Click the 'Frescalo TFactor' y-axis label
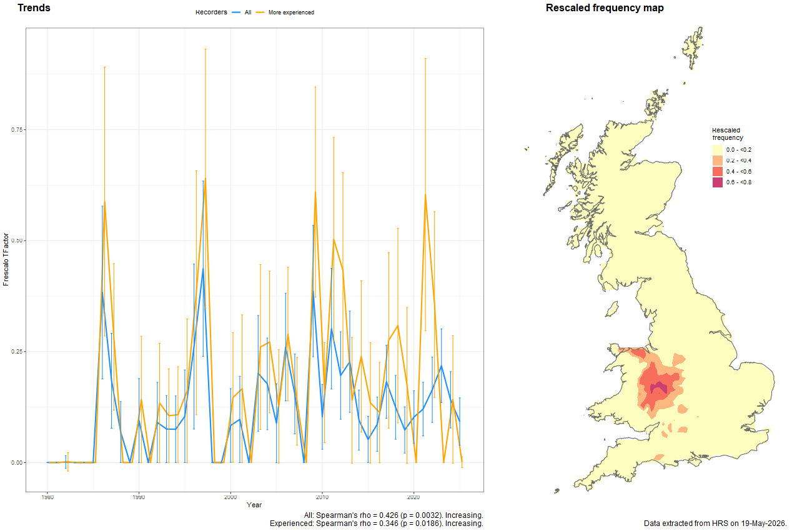Image resolution: width=812 pixels, height=531 pixels. coord(6,259)
